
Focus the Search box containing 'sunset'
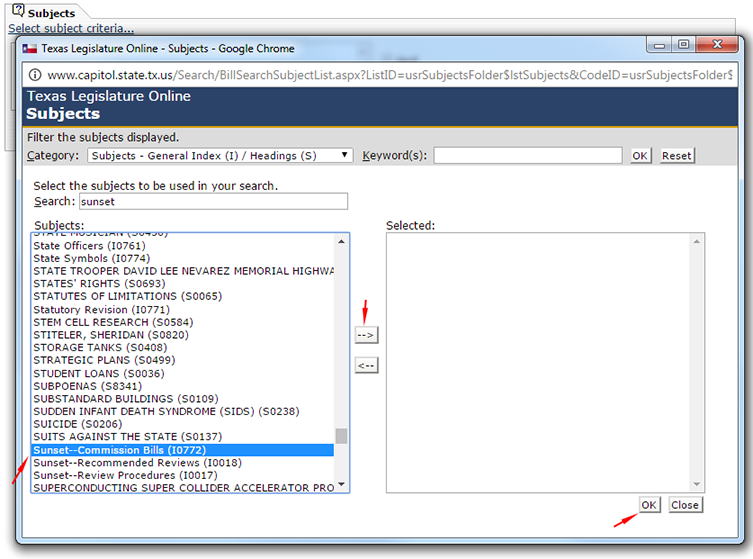213,201
